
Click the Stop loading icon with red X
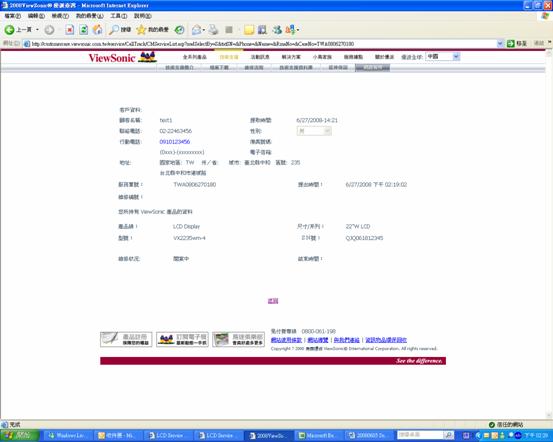coord(70,30)
